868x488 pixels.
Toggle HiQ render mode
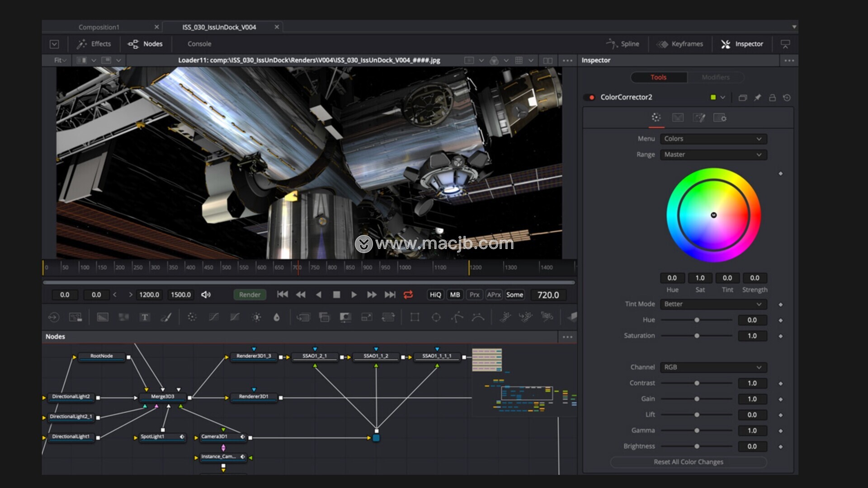tap(435, 295)
